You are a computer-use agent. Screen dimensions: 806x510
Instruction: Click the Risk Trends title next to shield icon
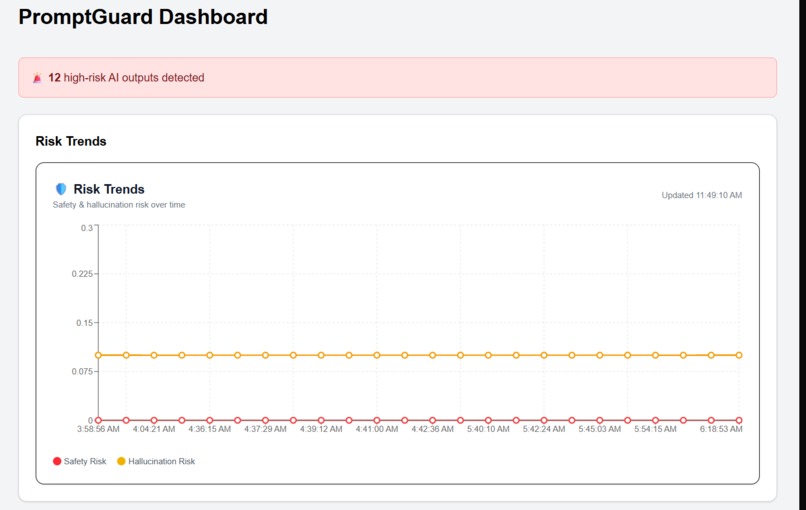(109, 189)
